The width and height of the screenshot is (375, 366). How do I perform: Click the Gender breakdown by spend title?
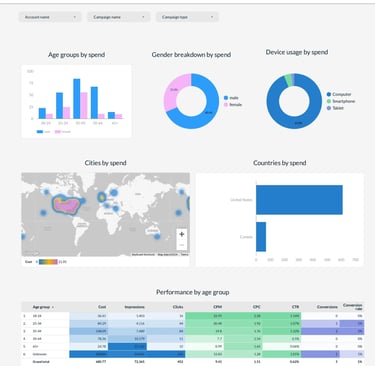click(x=191, y=55)
